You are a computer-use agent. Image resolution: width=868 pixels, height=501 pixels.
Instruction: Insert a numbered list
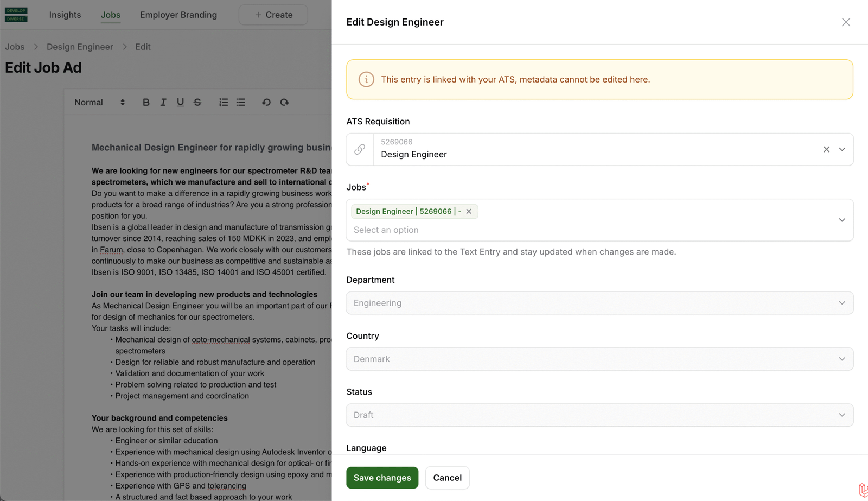tap(224, 102)
